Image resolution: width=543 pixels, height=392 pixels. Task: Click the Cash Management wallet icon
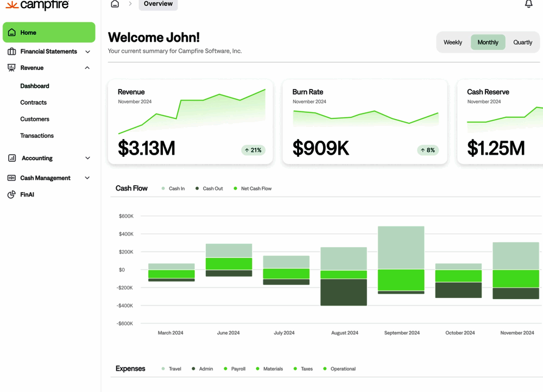click(x=11, y=178)
